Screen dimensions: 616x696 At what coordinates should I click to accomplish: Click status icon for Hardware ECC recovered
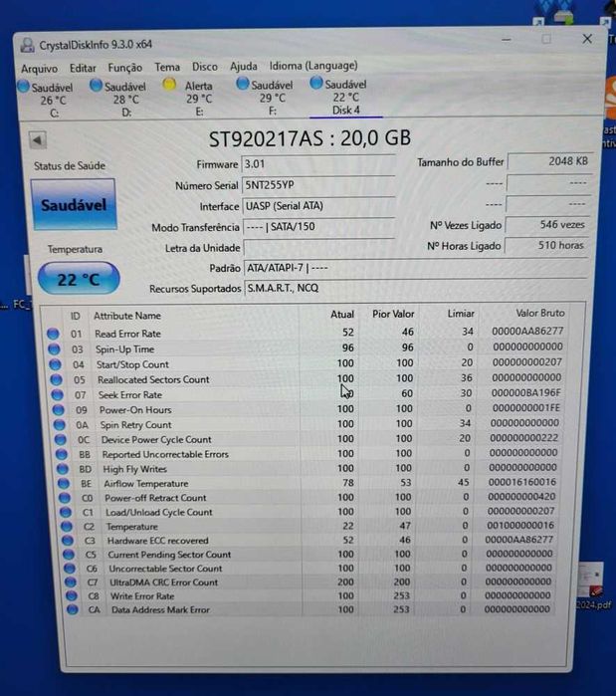[68, 541]
